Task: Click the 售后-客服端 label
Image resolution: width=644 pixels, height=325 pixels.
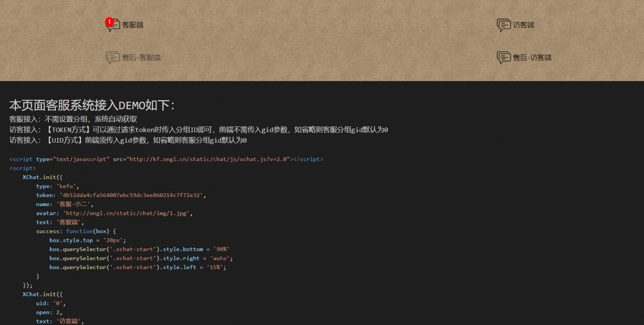Action: coord(141,57)
